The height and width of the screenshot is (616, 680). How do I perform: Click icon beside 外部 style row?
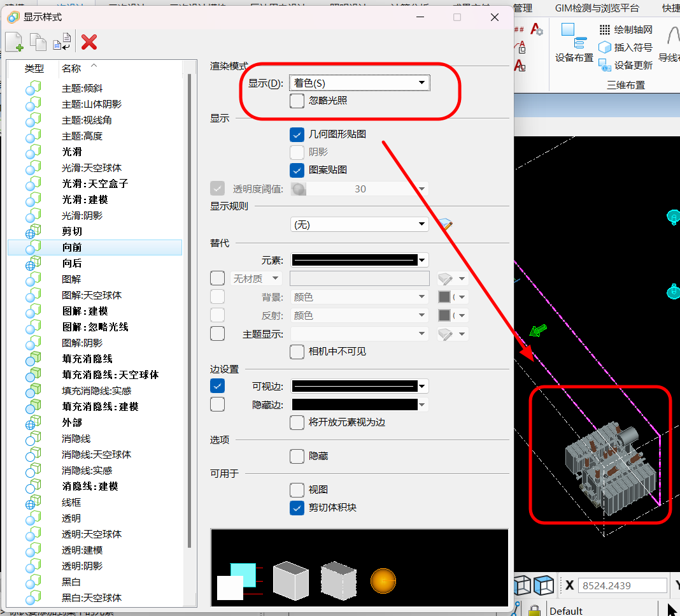point(33,422)
